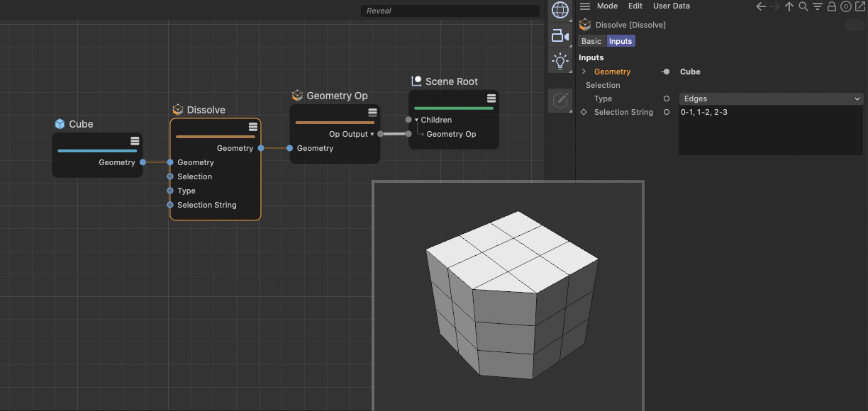
Task: Click the globe icon in the side palette
Action: click(560, 10)
